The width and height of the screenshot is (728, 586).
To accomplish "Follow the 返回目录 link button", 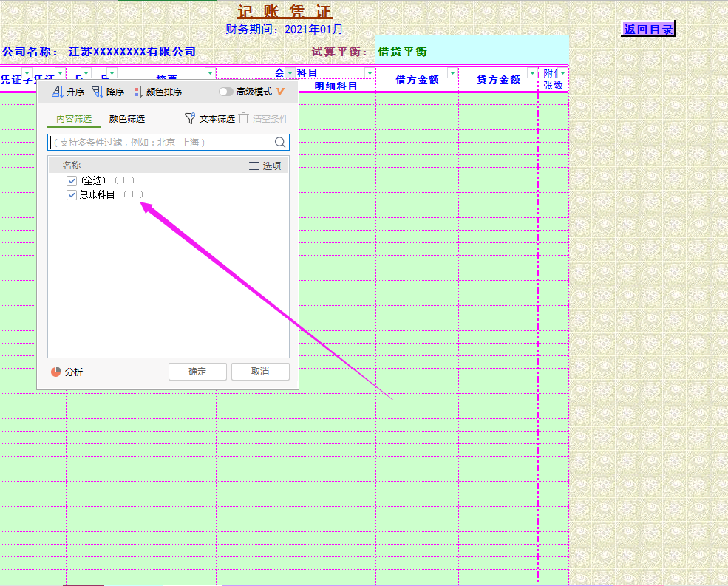I will click(648, 30).
